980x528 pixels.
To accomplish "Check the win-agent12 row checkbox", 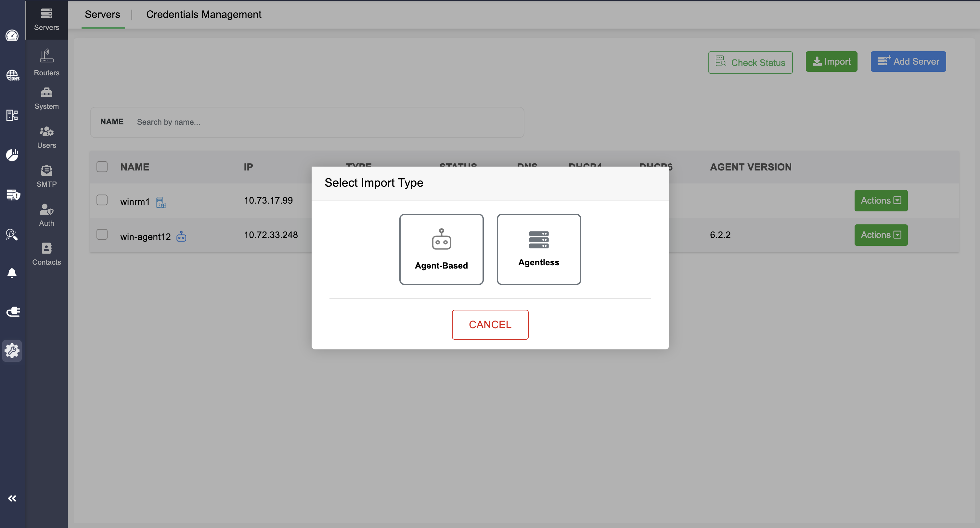I will point(102,234).
